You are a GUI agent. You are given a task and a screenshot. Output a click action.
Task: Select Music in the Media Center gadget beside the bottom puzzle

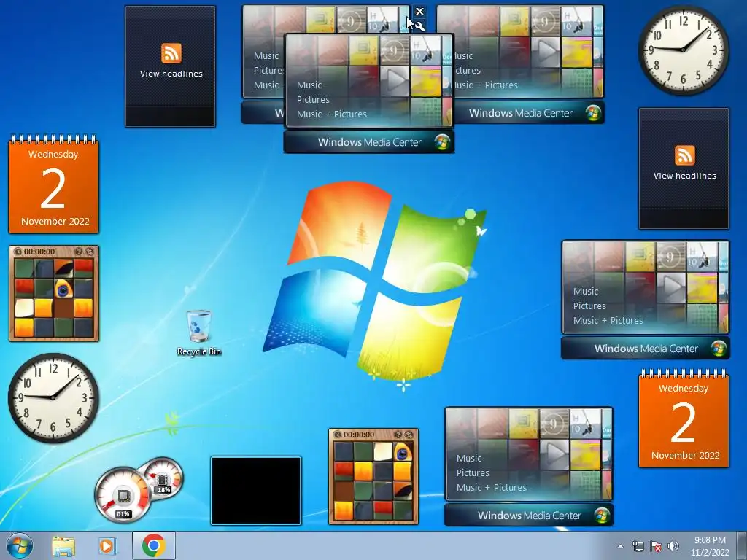pos(469,459)
